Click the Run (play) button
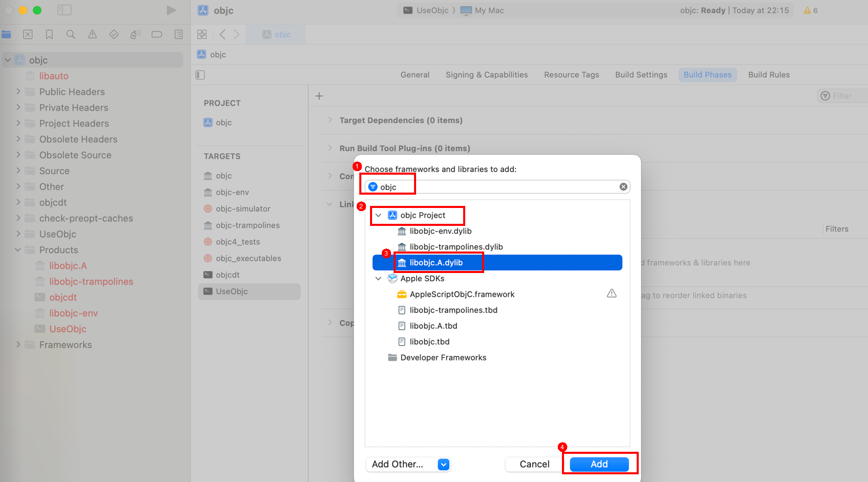Image resolution: width=868 pixels, height=482 pixels. (171, 10)
